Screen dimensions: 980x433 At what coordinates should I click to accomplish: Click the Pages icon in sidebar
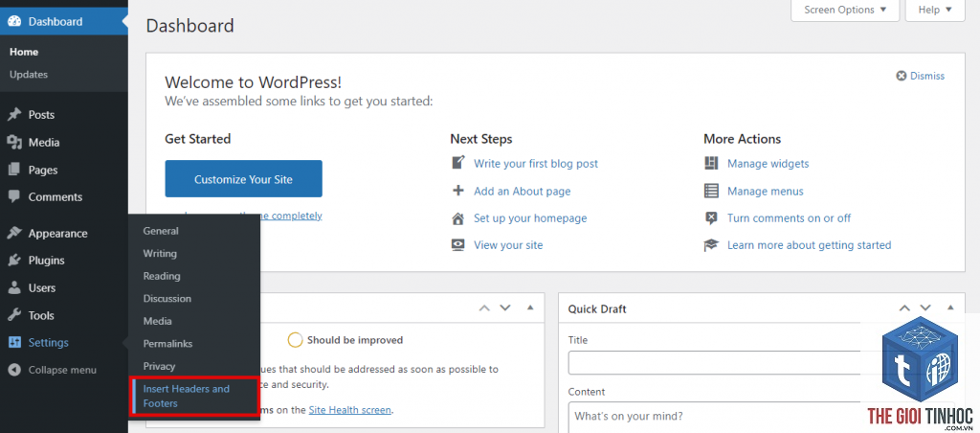pos(14,170)
